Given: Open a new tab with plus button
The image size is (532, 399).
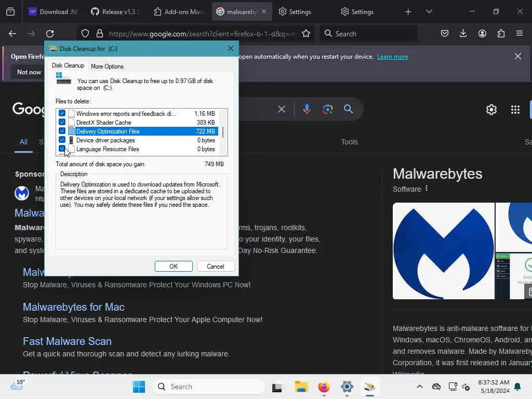Looking at the screenshot, I should coord(408,12).
